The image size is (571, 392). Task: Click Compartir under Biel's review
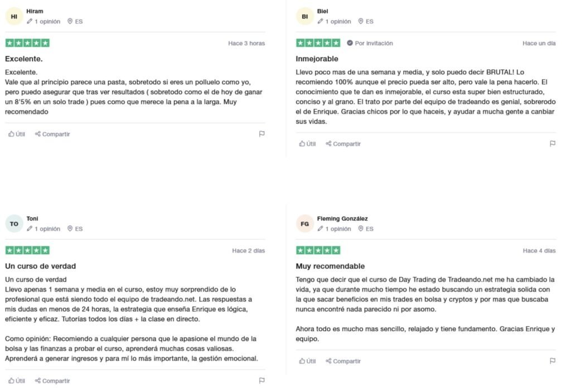click(343, 143)
